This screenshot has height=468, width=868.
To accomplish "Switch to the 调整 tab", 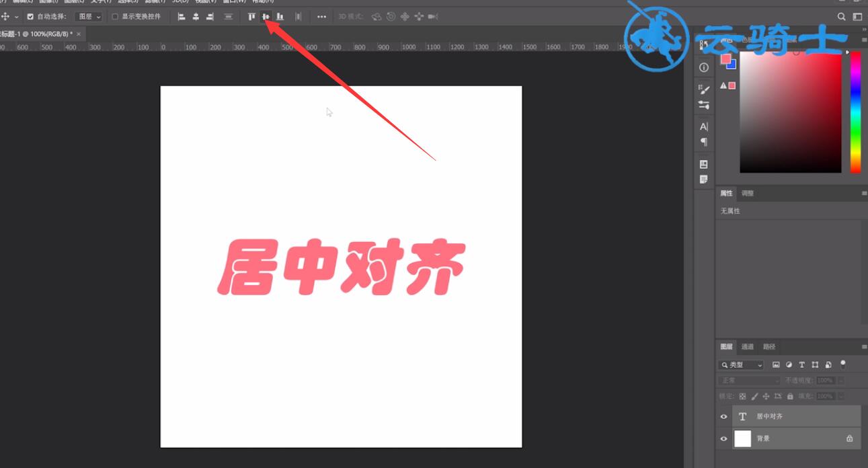I will 748,194.
